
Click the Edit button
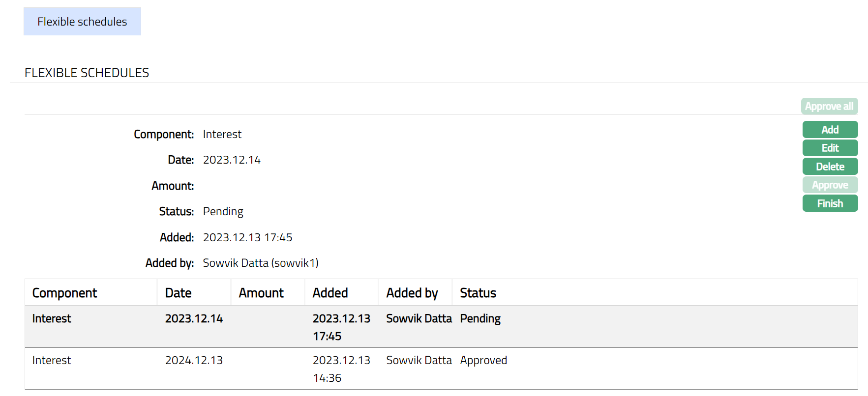(x=830, y=148)
